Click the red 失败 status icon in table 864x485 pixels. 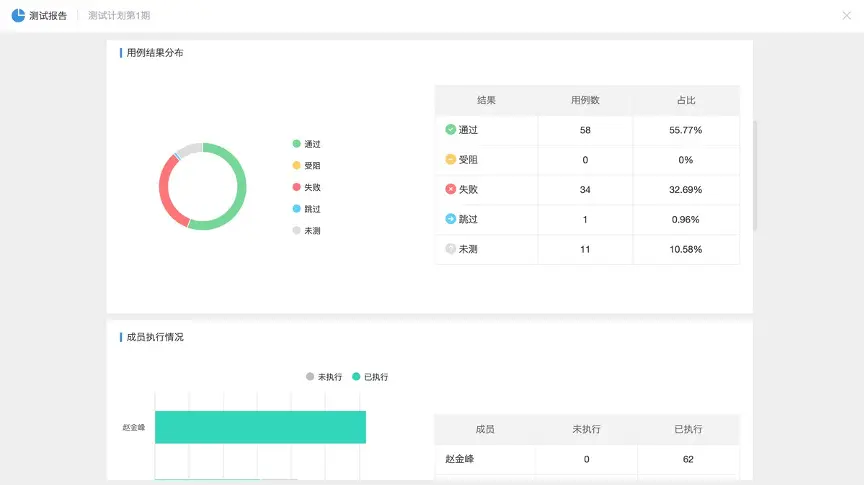(450, 189)
